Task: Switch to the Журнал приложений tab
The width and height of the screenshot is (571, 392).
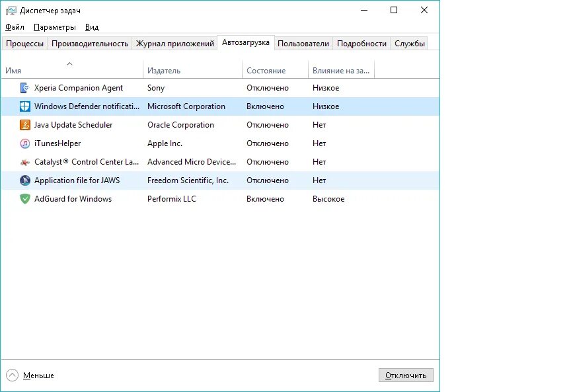Action: [x=174, y=44]
